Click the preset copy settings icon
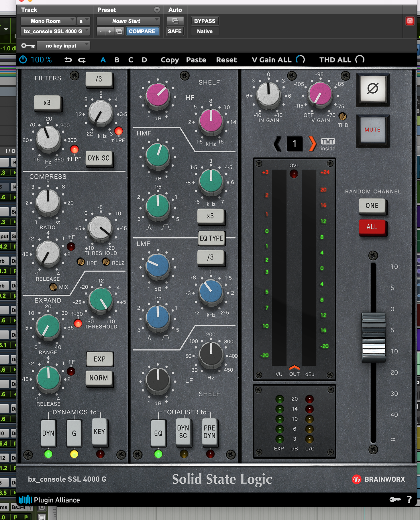This screenshot has height=520, width=420. tap(119, 31)
